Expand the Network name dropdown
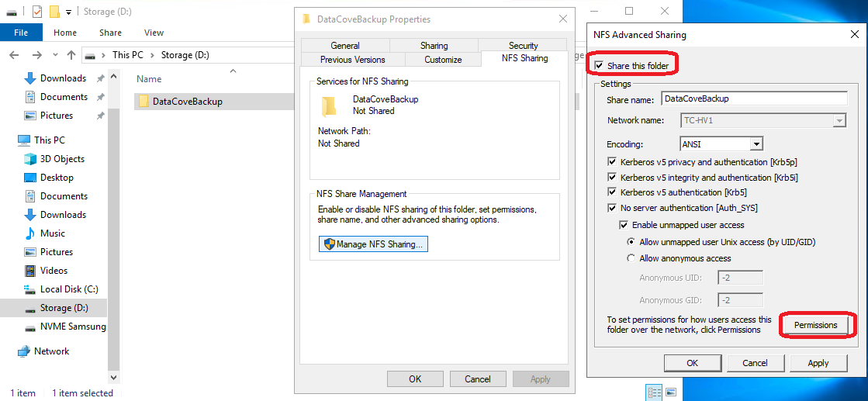This screenshot has height=401, width=868. point(839,121)
